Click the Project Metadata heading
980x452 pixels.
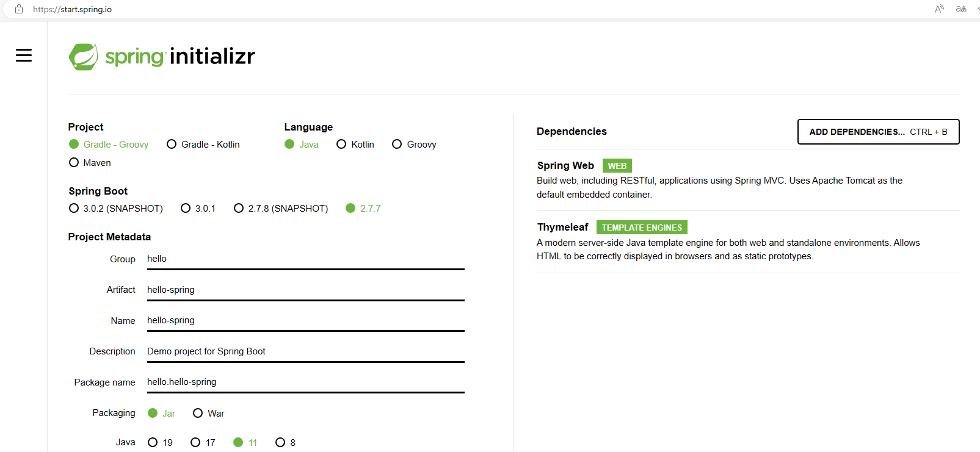tap(109, 237)
